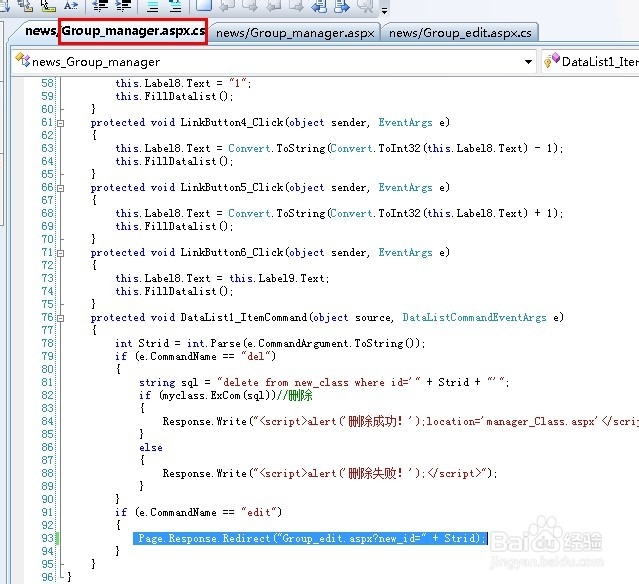This screenshot has height=584, width=639.
Task: Click the final closing brace on line 96
Action: point(70,577)
